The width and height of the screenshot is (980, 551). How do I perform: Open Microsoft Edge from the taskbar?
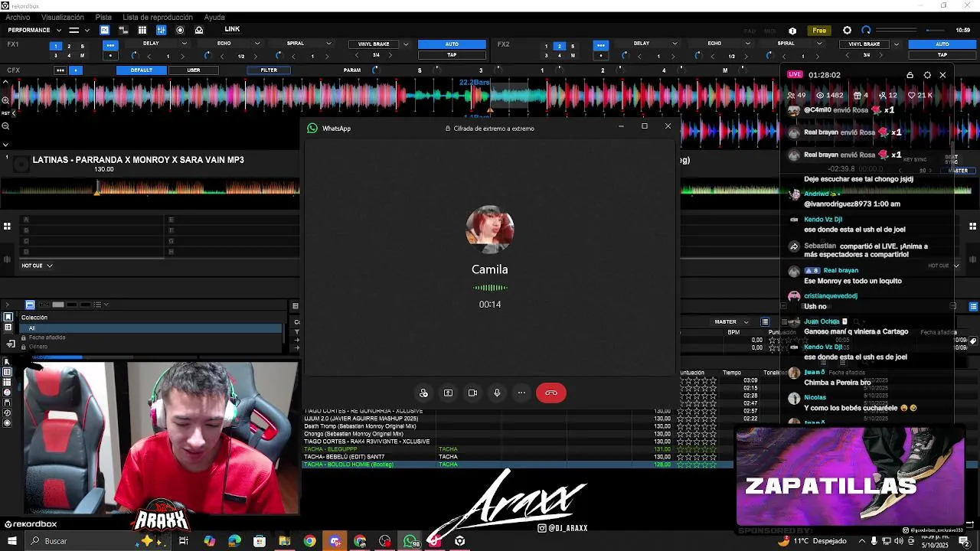234,541
